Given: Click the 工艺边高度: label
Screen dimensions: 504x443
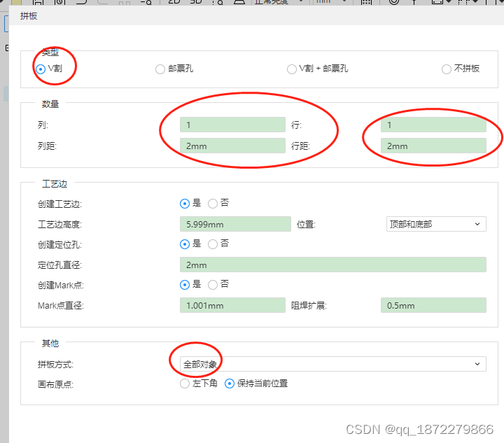Looking at the screenshot, I should tap(59, 224).
